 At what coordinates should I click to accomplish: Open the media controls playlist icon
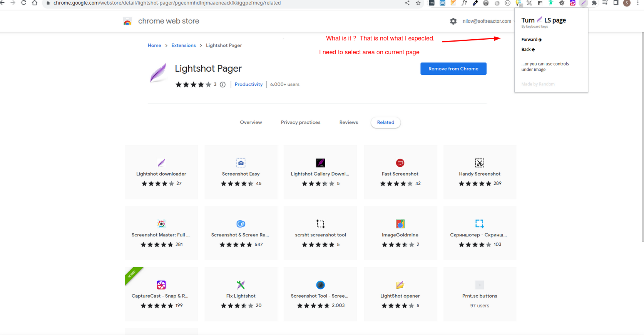tap(605, 3)
